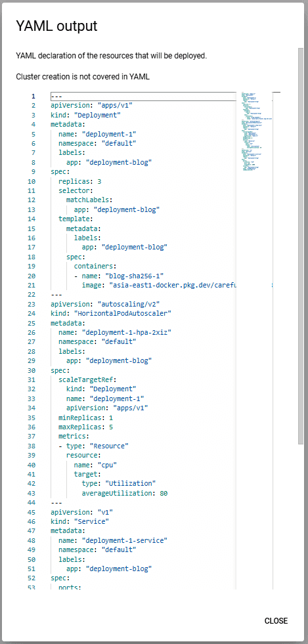Click 'name: "cpu"' line

coord(95,465)
